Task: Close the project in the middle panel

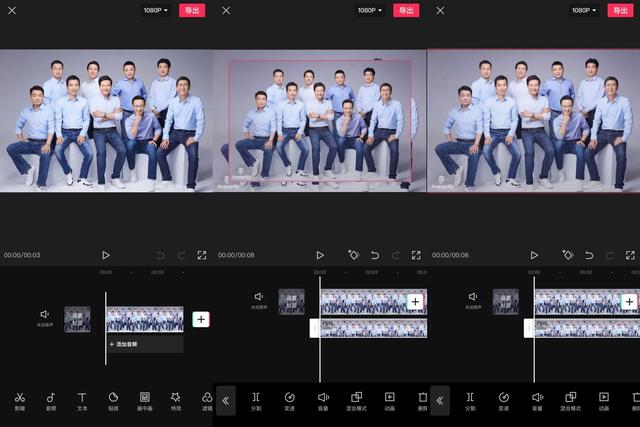Action: click(x=226, y=11)
